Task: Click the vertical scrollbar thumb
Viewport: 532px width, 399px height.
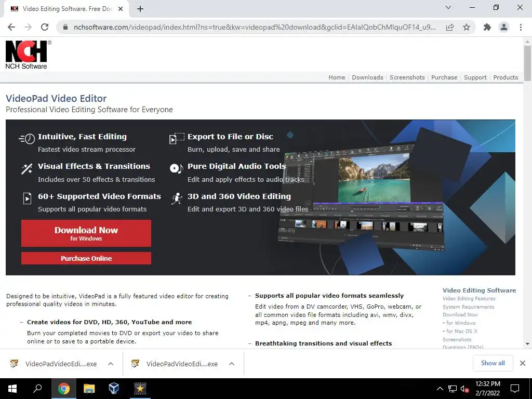Action: tap(527, 63)
